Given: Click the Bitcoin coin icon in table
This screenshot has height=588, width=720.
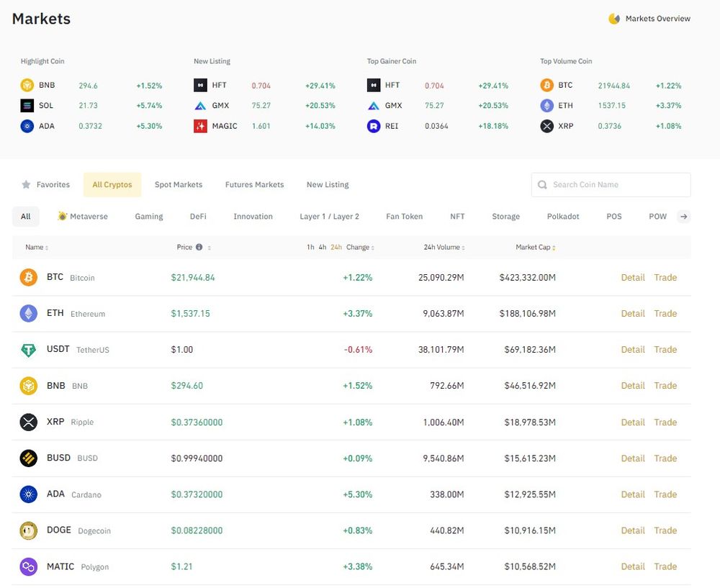Looking at the screenshot, I should pos(29,277).
